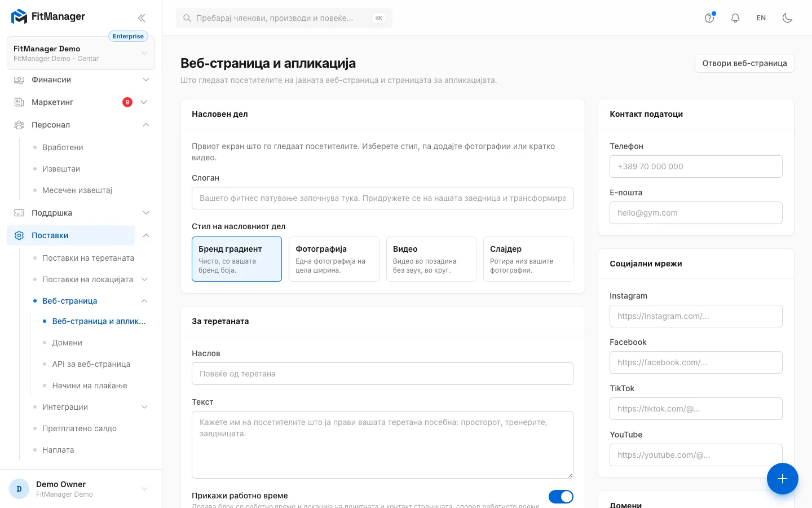Click the FitManager logo icon
Image resolution: width=812 pixels, height=508 pixels.
(x=19, y=17)
